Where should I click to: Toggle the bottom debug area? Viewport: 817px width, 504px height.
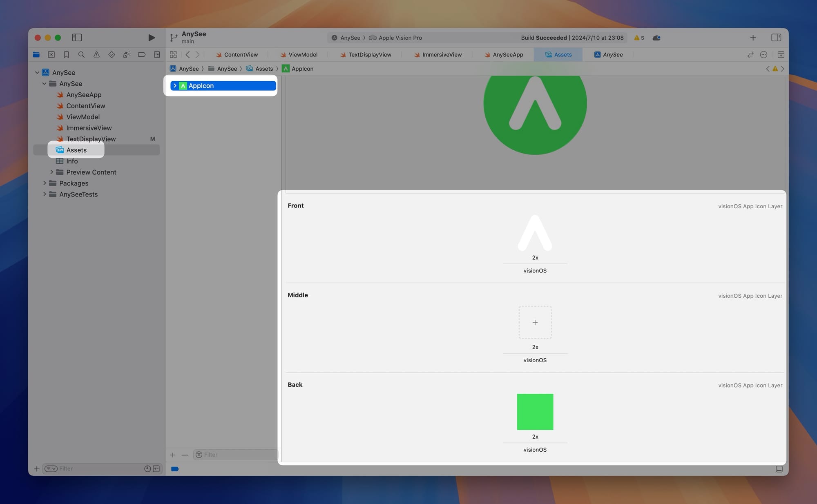click(x=779, y=469)
